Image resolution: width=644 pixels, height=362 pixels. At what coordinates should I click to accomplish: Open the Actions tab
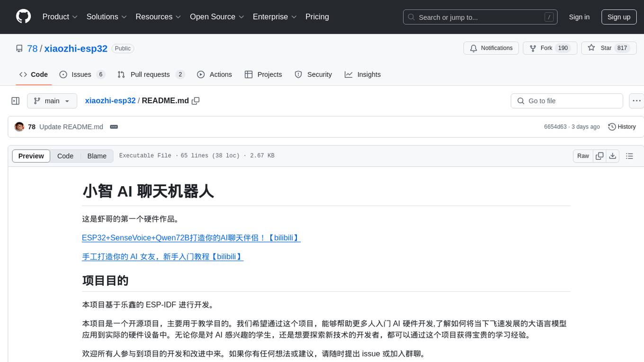click(x=215, y=74)
